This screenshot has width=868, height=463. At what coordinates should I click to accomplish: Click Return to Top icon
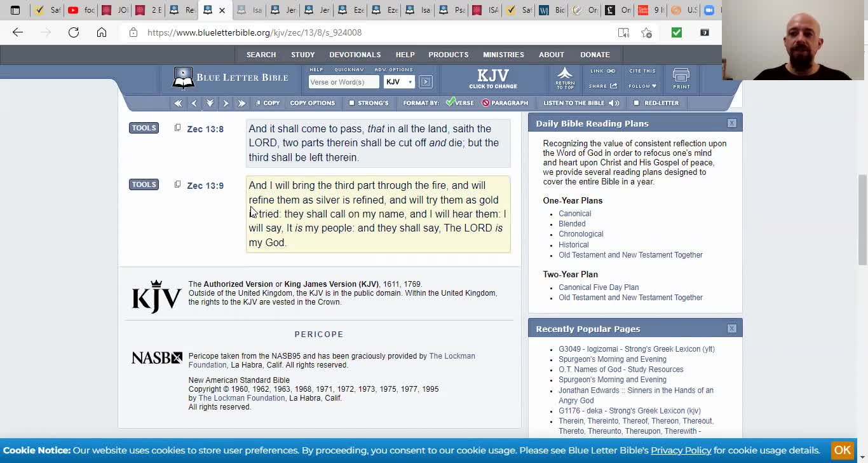click(x=565, y=78)
